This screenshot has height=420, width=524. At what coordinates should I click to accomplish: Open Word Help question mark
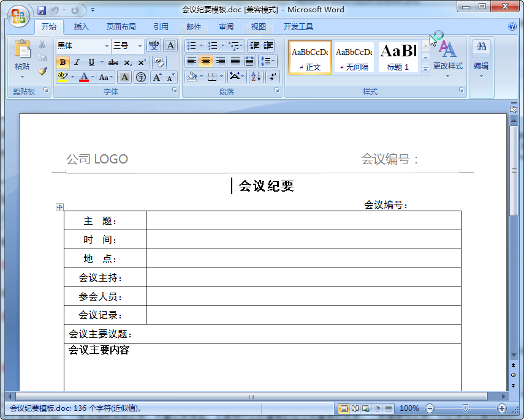coord(512,26)
